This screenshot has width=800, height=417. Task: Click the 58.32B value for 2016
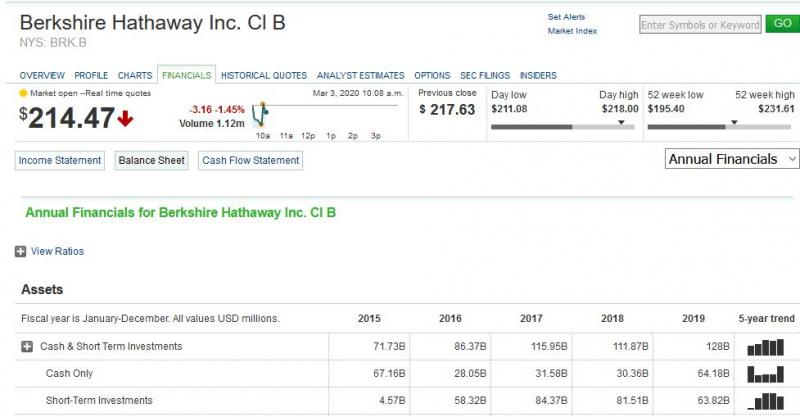470,401
